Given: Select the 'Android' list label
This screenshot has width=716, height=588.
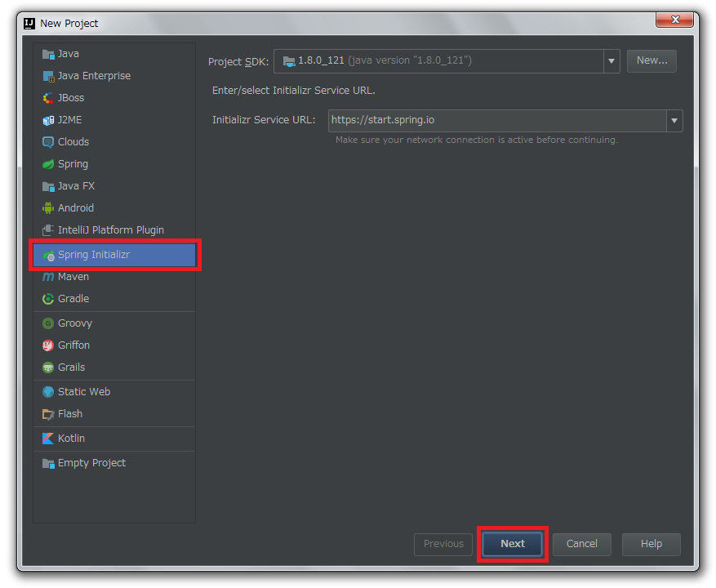Looking at the screenshot, I should [76, 208].
